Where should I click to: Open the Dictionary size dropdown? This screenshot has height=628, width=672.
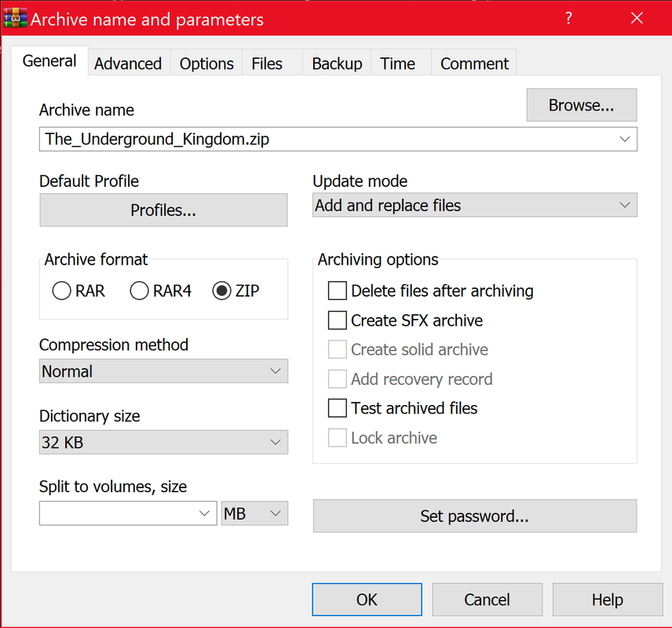[x=164, y=443]
